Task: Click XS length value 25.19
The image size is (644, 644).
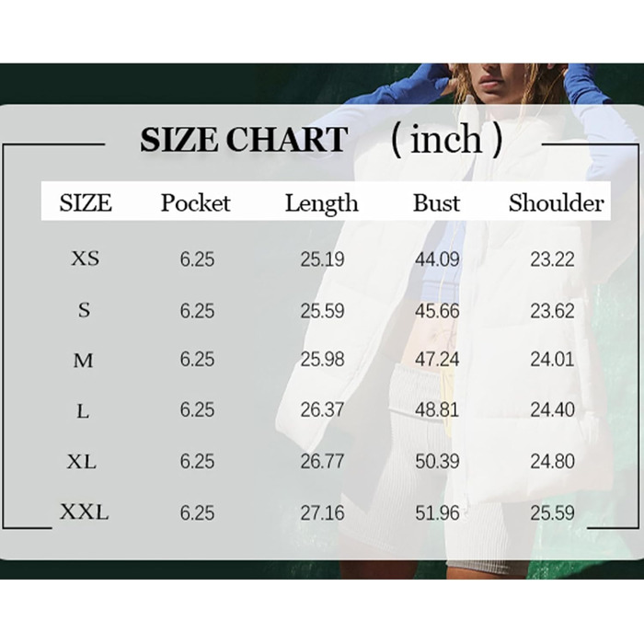Action: point(322,259)
